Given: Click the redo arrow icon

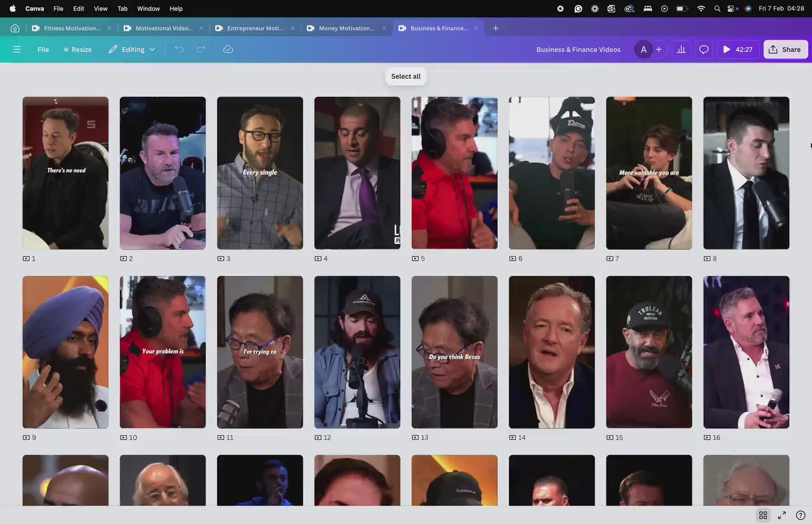Looking at the screenshot, I should click(x=201, y=49).
